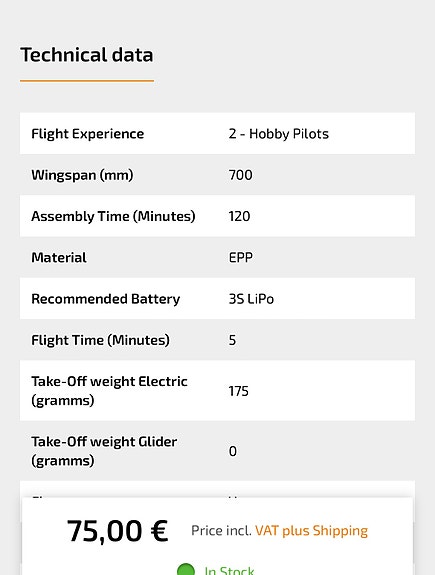Click the Take-Off weight Glider label
Image resolution: width=435 pixels, height=575 pixels.
point(104,451)
